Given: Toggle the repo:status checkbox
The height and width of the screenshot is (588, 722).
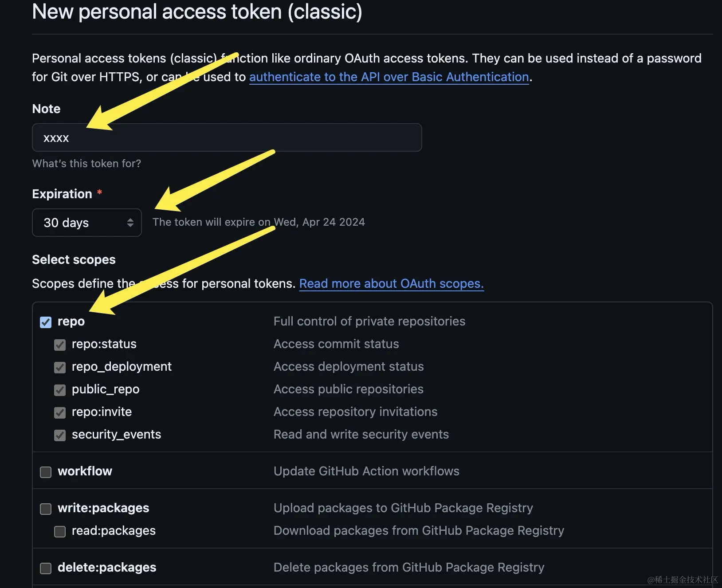Looking at the screenshot, I should 60,345.
